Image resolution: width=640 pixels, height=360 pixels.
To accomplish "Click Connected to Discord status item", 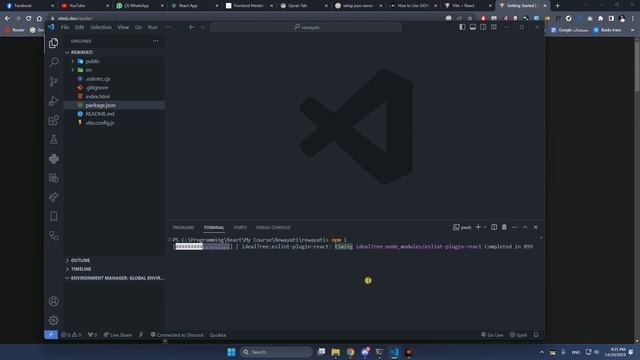I will tap(177, 335).
